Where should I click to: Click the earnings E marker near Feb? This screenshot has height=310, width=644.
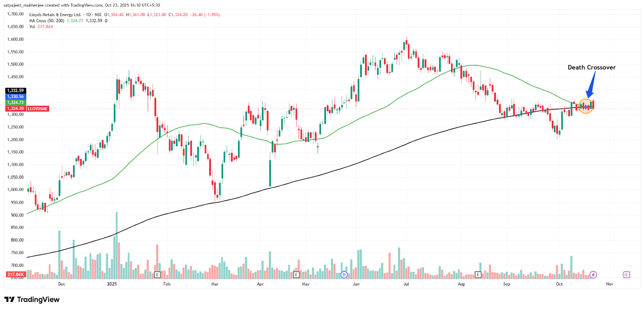tap(157, 275)
